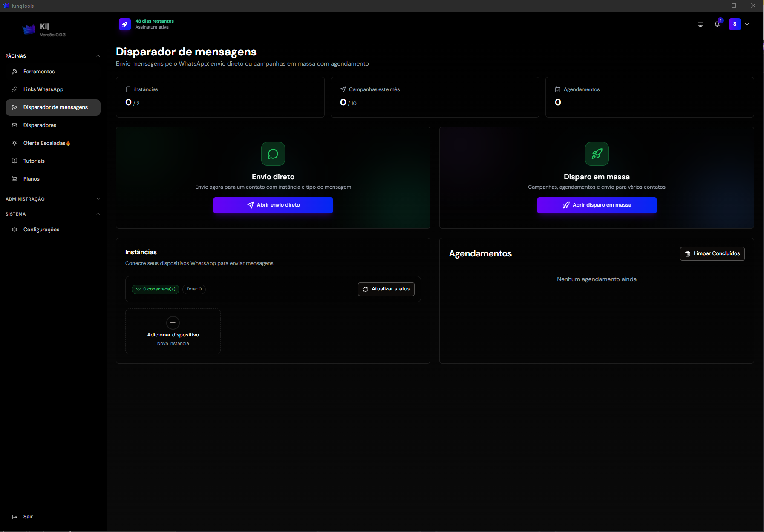Click the plus icon to add device
This screenshot has width=764, height=532.
click(173, 323)
